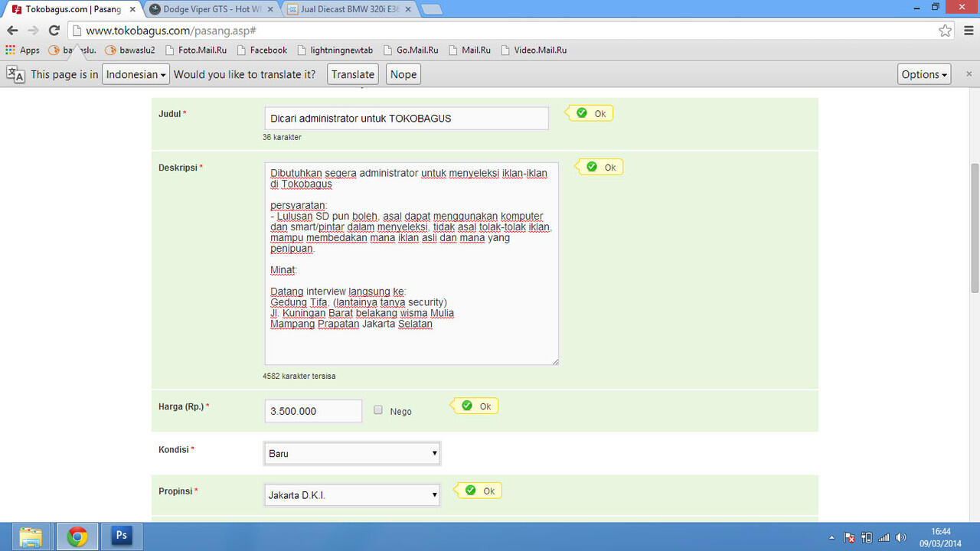Go back using browser back arrow

pyautogui.click(x=12, y=31)
